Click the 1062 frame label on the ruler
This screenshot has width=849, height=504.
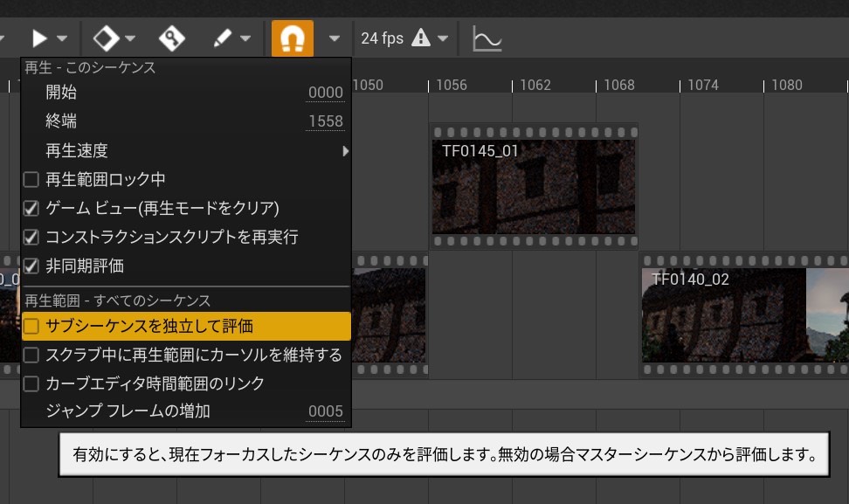point(535,85)
